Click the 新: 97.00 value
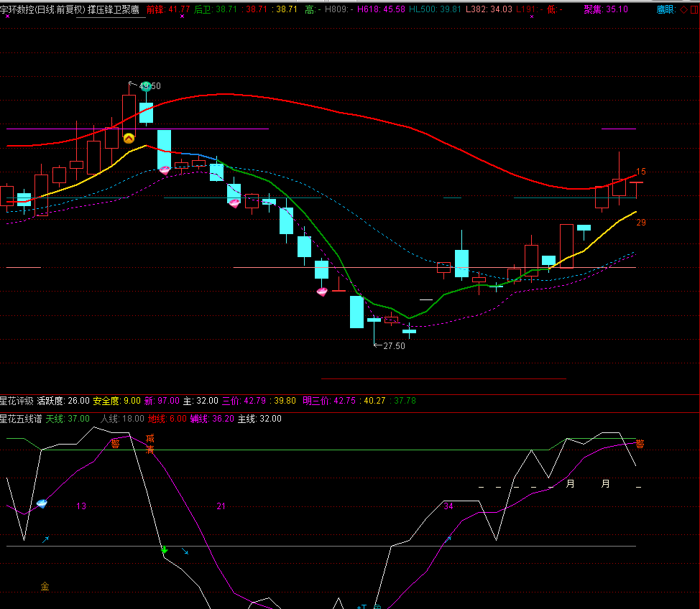 pos(162,401)
